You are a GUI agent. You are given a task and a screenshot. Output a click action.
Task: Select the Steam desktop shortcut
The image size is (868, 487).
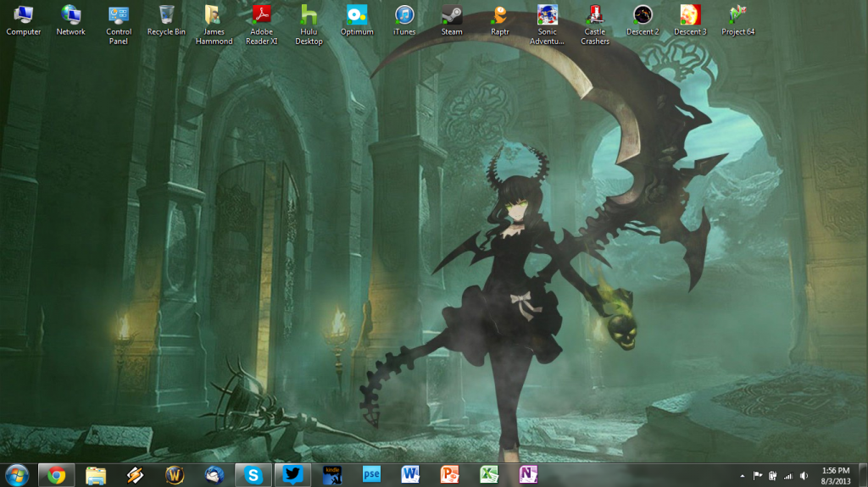[452, 20]
